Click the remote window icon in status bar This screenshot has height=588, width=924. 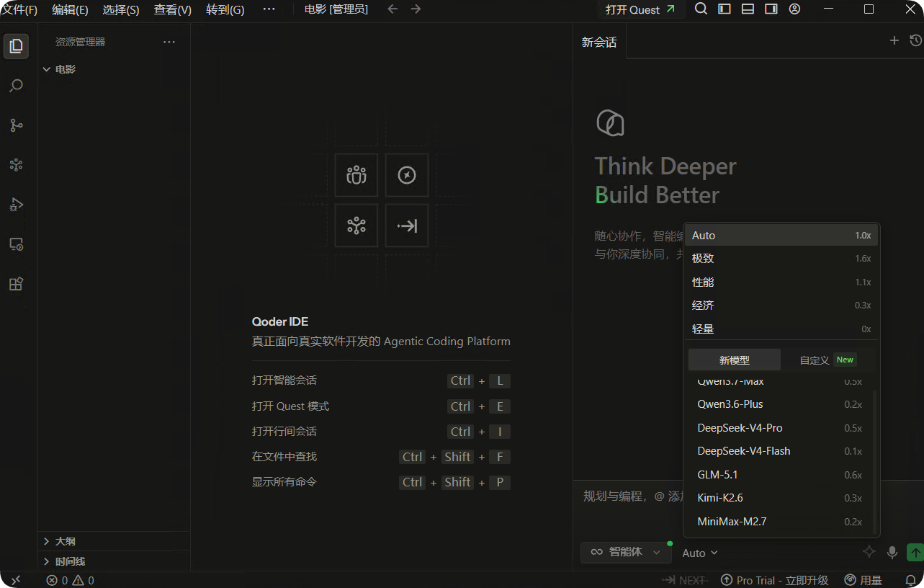coord(16,580)
